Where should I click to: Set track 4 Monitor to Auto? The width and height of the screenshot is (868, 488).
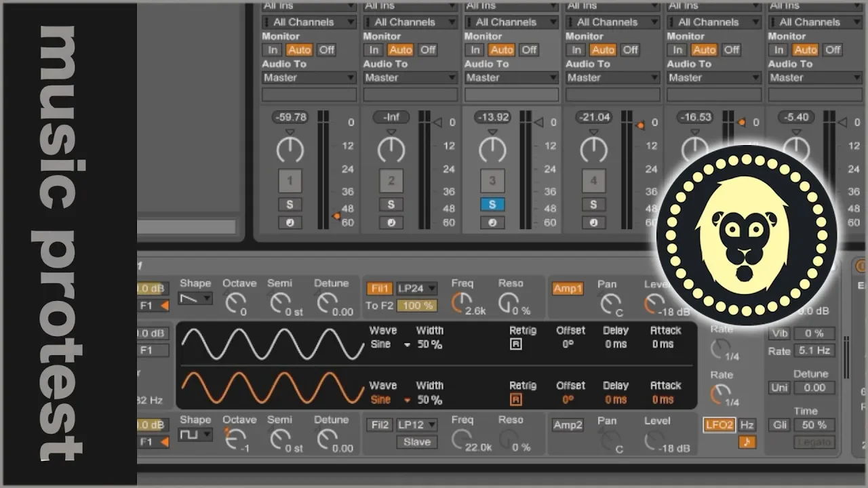603,49
